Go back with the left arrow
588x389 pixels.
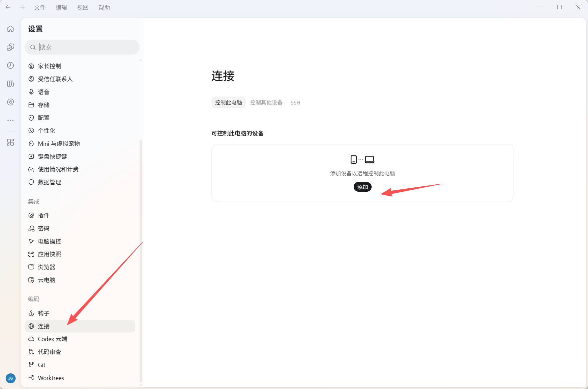coord(8,7)
